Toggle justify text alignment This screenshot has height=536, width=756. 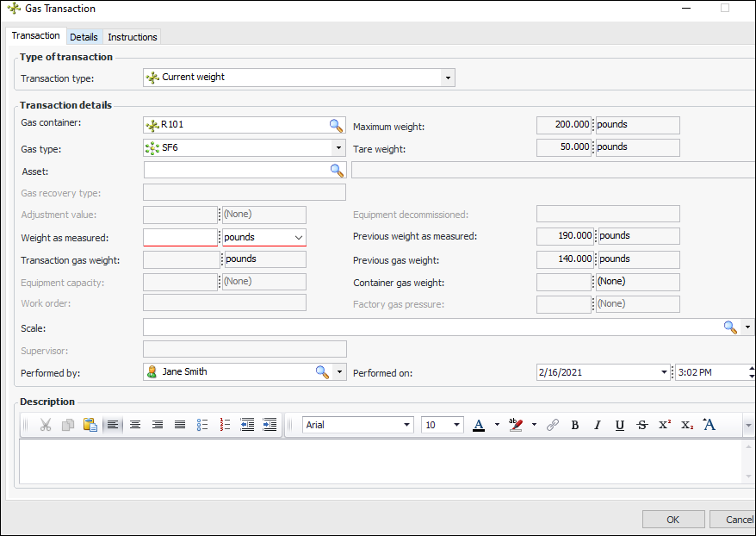click(180, 425)
